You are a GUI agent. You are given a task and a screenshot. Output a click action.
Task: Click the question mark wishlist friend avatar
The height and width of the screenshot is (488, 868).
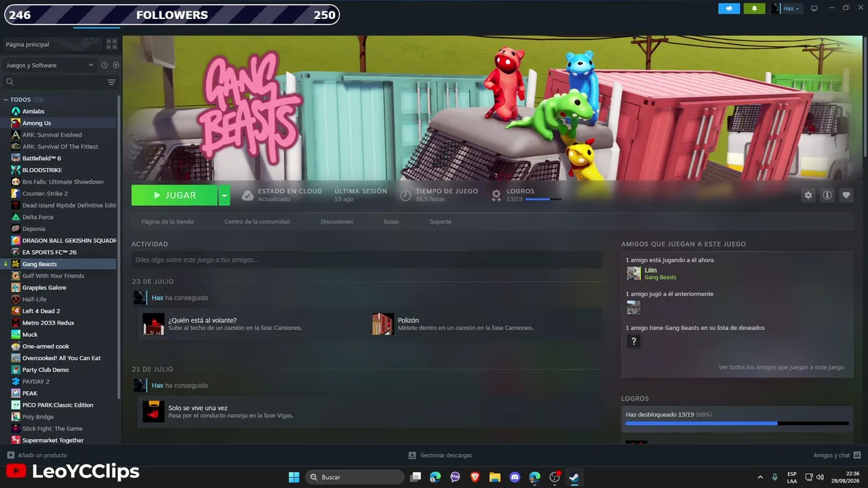[x=633, y=341]
